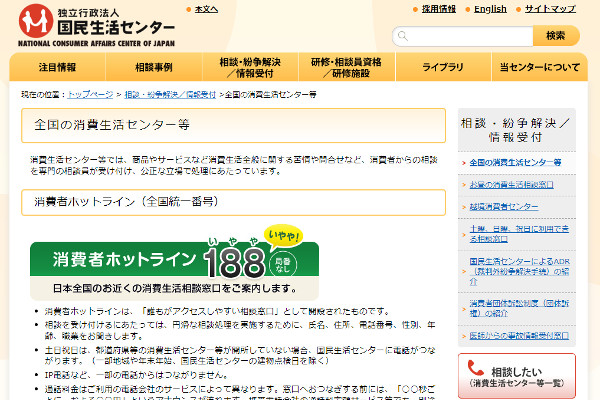Open 越境消費者センター sidebar link
600x400 pixels.
504,207
